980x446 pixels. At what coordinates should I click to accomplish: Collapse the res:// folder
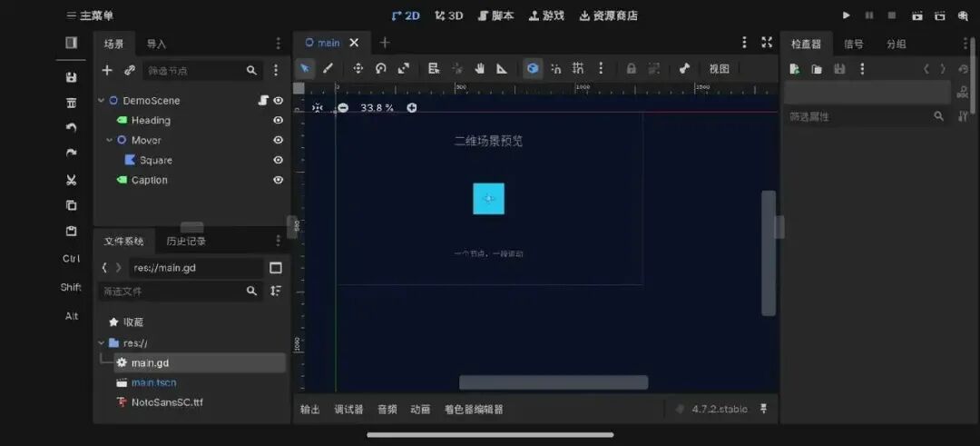point(102,342)
